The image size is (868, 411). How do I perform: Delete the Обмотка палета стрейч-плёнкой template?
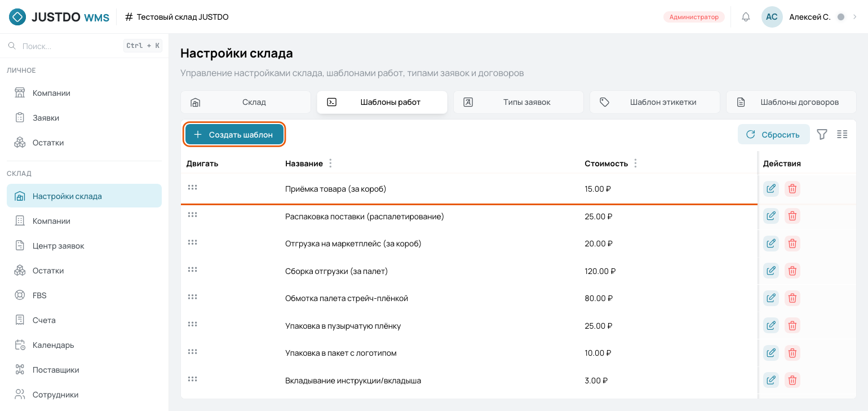(792, 298)
